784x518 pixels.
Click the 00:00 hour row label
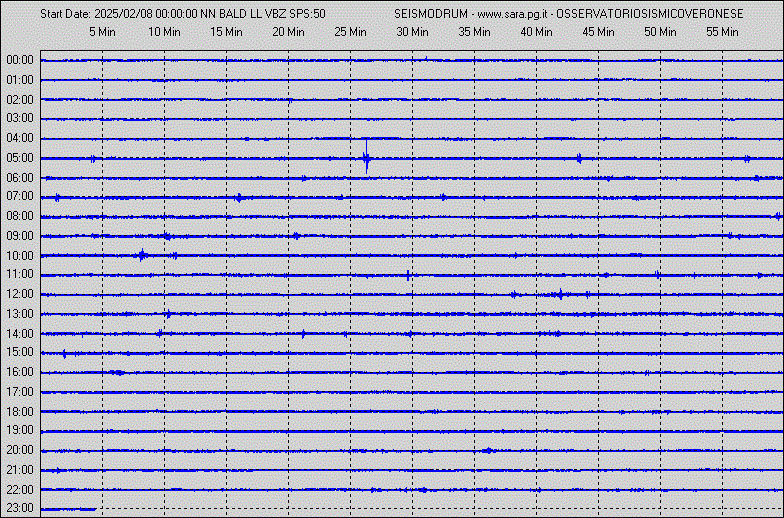click(x=20, y=60)
